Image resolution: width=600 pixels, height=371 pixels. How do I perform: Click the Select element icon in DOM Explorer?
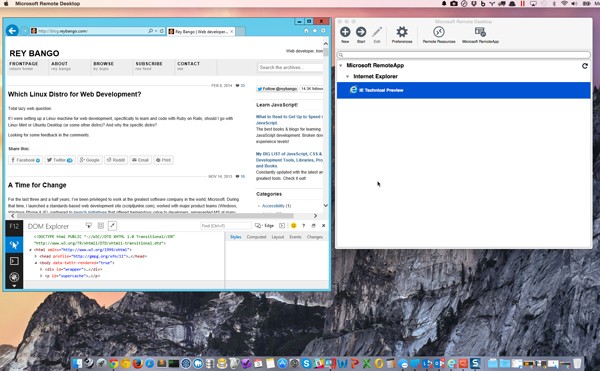(89, 226)
